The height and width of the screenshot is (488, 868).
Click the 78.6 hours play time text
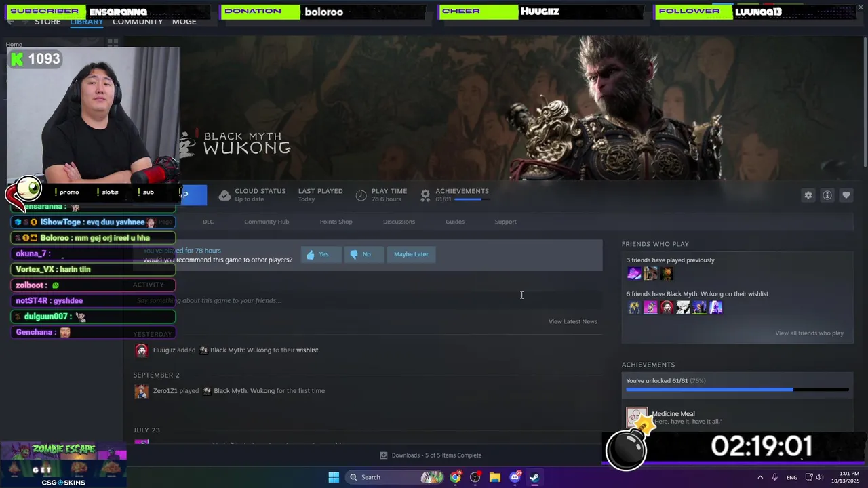pos(386,199)
